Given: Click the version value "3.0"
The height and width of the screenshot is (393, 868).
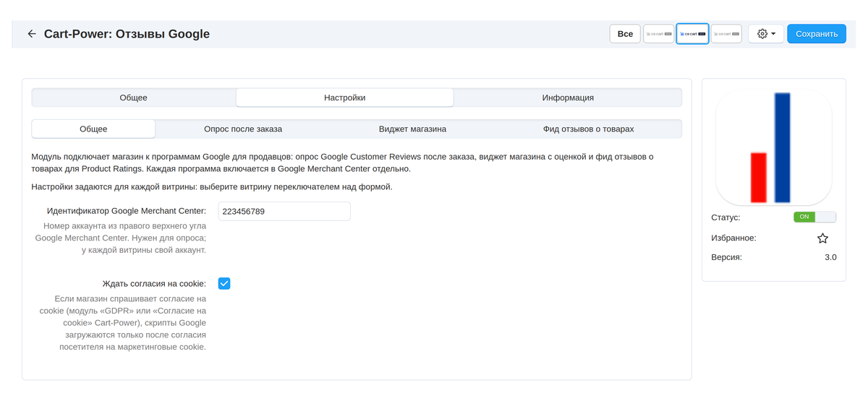Looking at the screenshot, I should coord(830,256).
